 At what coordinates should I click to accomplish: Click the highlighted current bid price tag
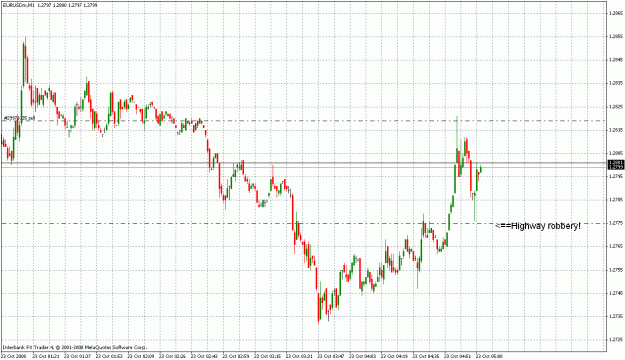click(616, 167)
